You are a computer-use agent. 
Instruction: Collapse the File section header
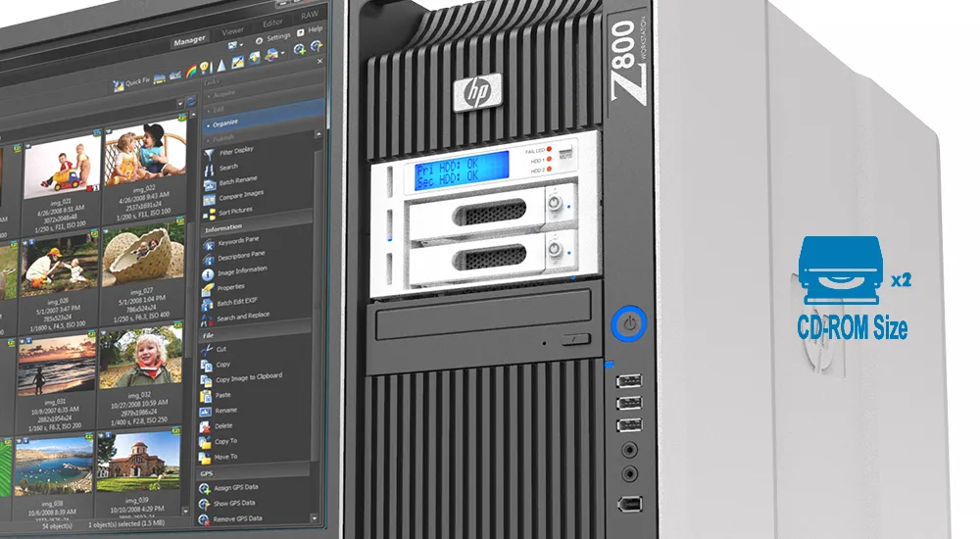pos(255,333)
